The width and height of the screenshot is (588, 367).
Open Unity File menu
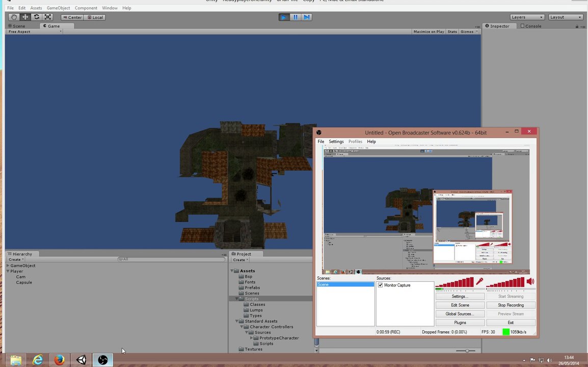[x=11, y=8]
